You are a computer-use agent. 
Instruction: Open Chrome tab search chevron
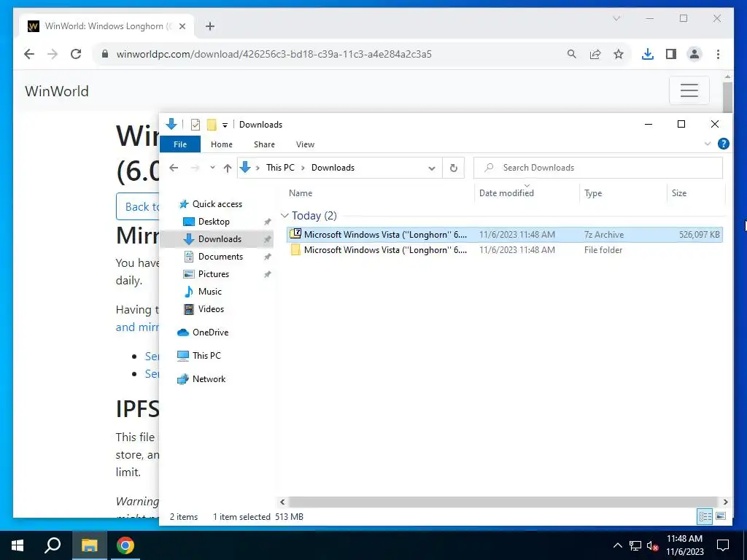click(x=616, y=18)
